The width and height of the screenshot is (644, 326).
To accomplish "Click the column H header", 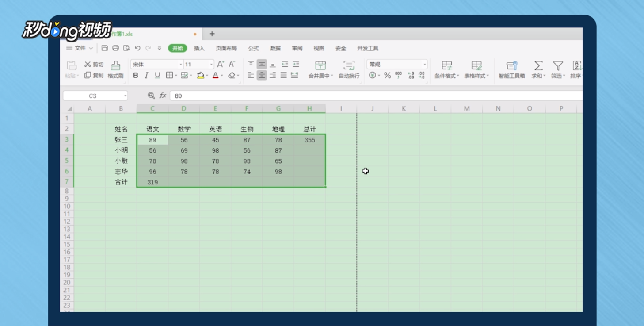I will click(x=309, y=108).
